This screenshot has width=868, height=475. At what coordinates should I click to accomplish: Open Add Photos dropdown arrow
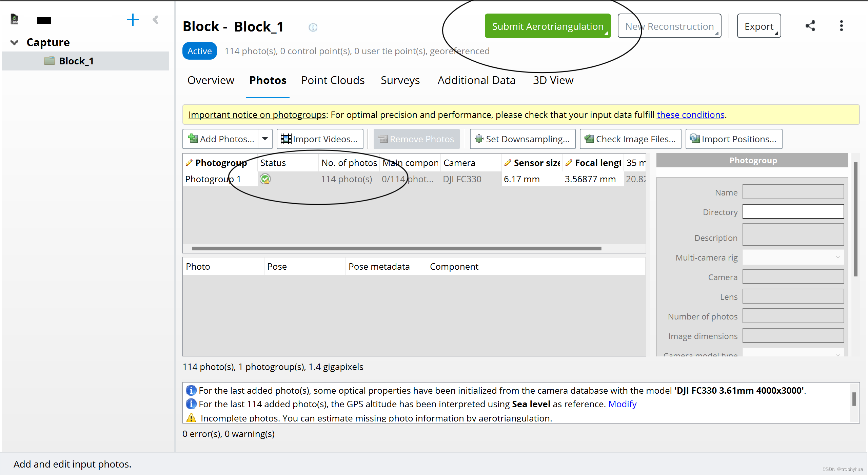pos(265,139)
